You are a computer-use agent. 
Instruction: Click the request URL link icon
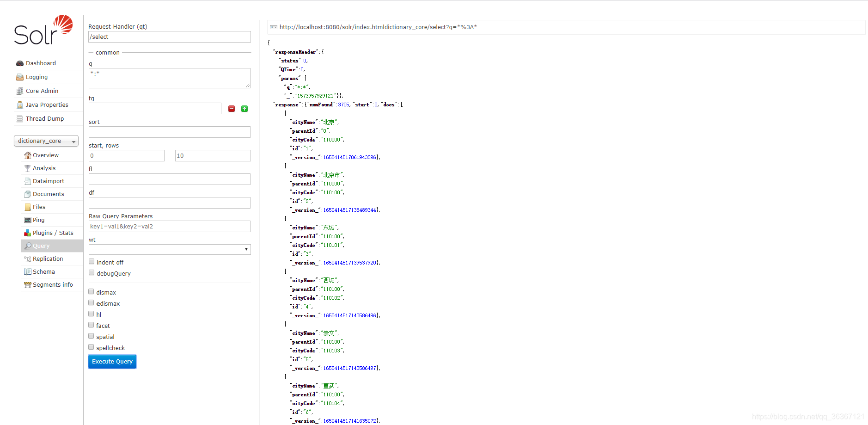(274, 27)
